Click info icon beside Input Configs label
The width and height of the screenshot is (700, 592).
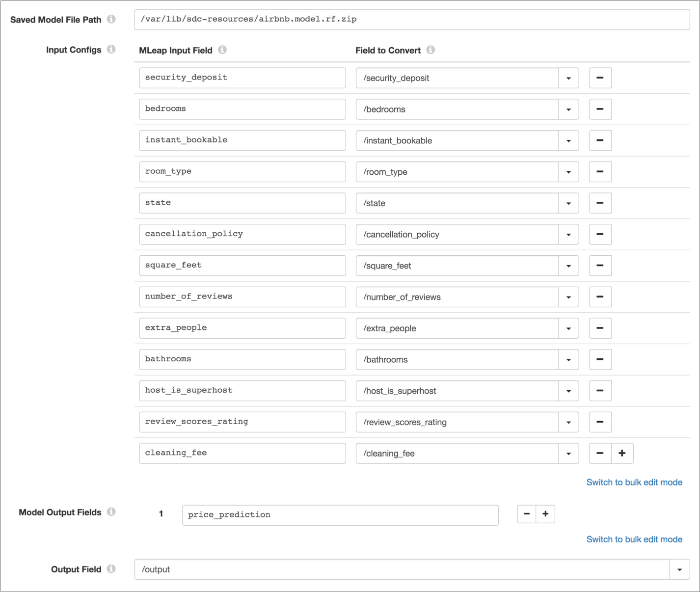(x=111, y=50)
